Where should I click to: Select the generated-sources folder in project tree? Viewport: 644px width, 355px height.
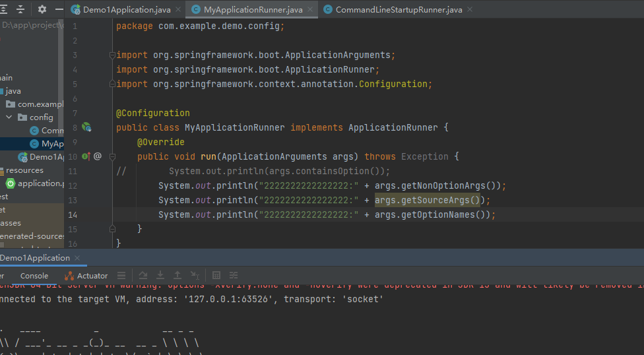coord(32,236)
